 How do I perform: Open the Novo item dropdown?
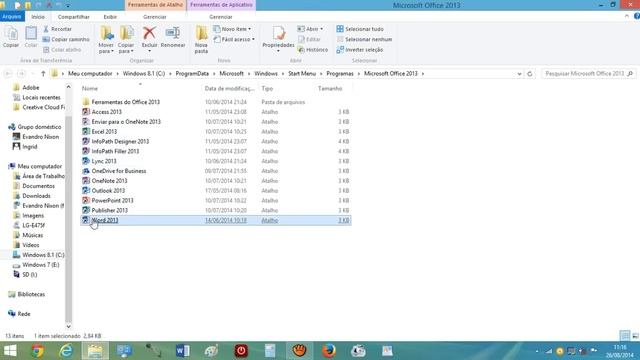[x=232, y=29]
